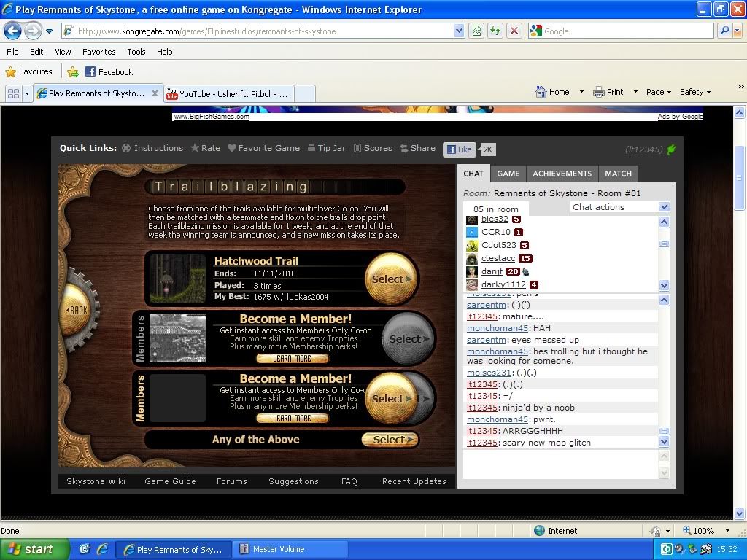Click the chat message input box
This screenshot has height=560, width=747.
561,464
